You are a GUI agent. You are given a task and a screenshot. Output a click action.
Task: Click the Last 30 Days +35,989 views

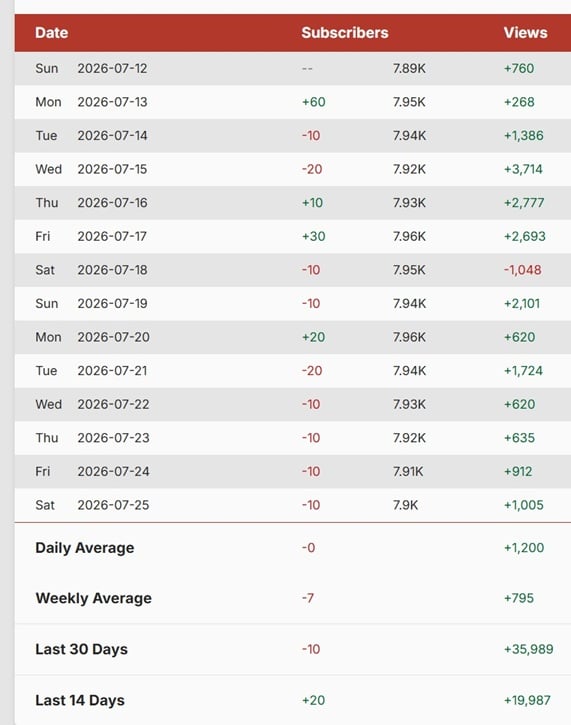(528, 649)
